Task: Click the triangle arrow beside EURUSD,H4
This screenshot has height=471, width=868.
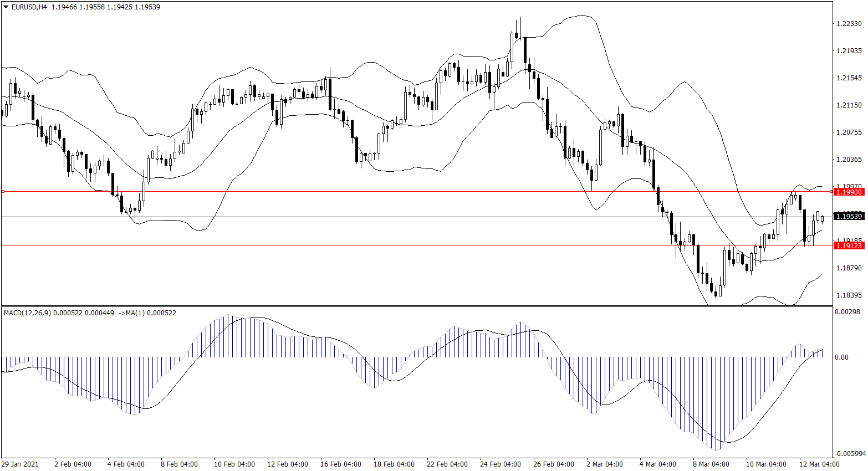Action: [6, 7]
